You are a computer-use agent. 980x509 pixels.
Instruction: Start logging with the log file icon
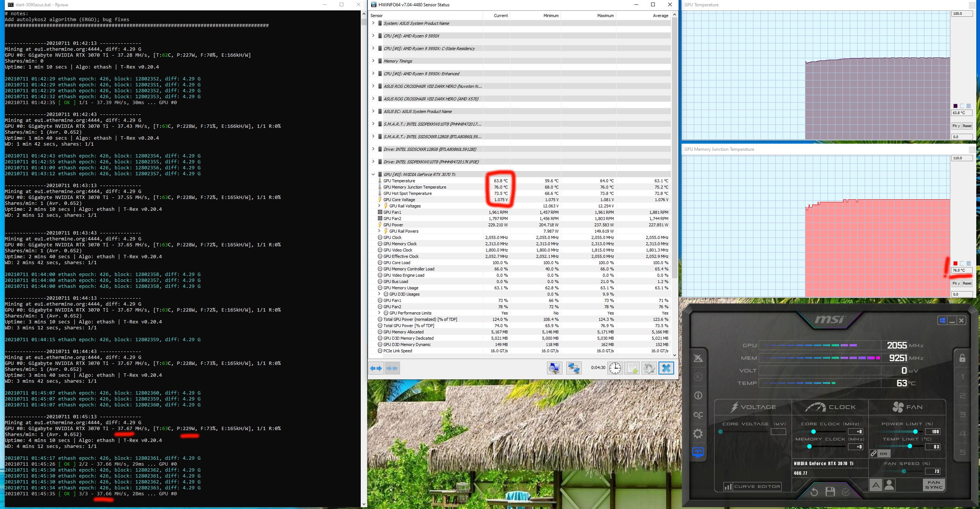click(x=632, y=368)
